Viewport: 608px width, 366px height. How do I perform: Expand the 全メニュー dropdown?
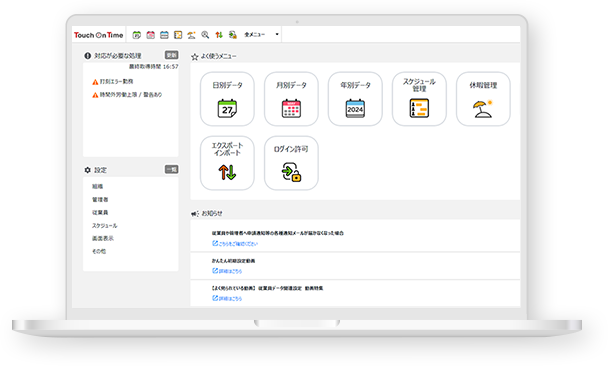coord(261,35)
